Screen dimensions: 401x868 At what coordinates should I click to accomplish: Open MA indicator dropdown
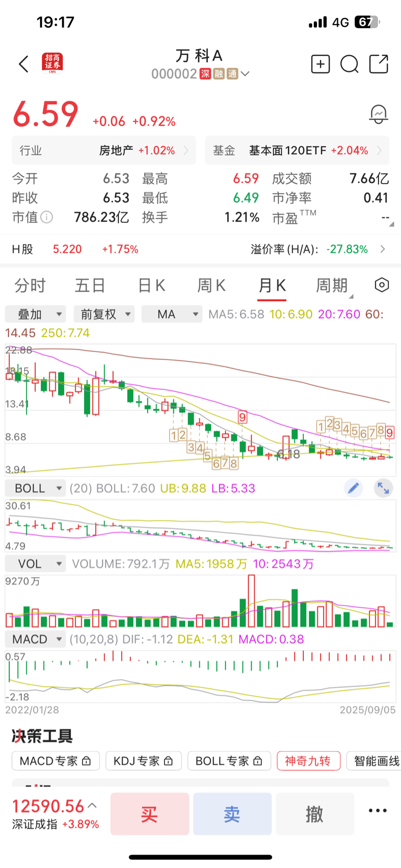click(172, 314)
